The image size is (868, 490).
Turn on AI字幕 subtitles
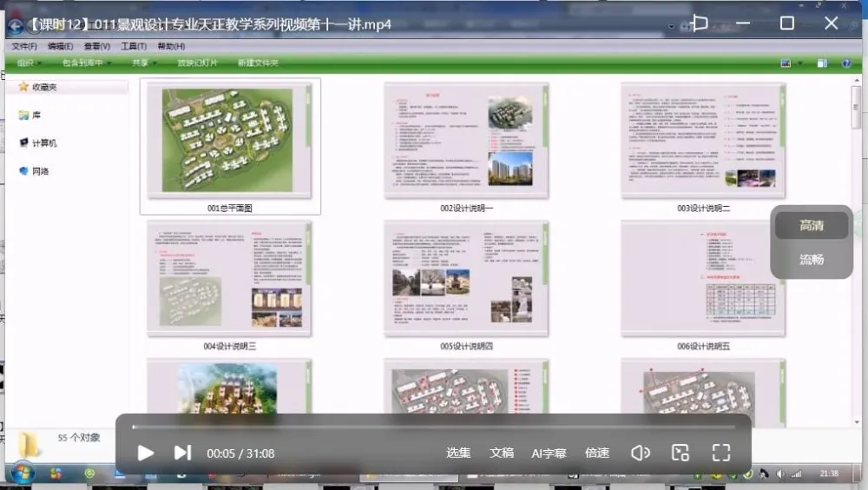pyautogui.click(x=549, y=453)
